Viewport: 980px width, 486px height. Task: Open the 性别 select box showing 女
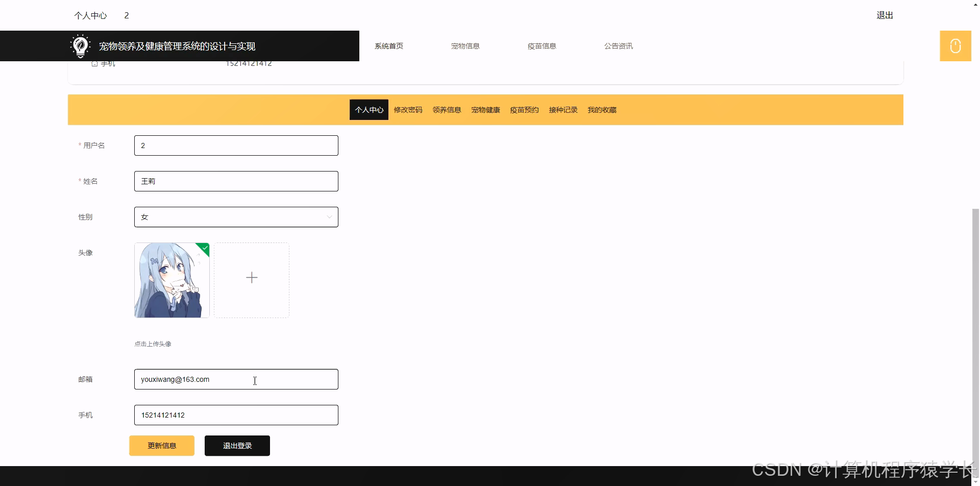[x=236, y=217]
